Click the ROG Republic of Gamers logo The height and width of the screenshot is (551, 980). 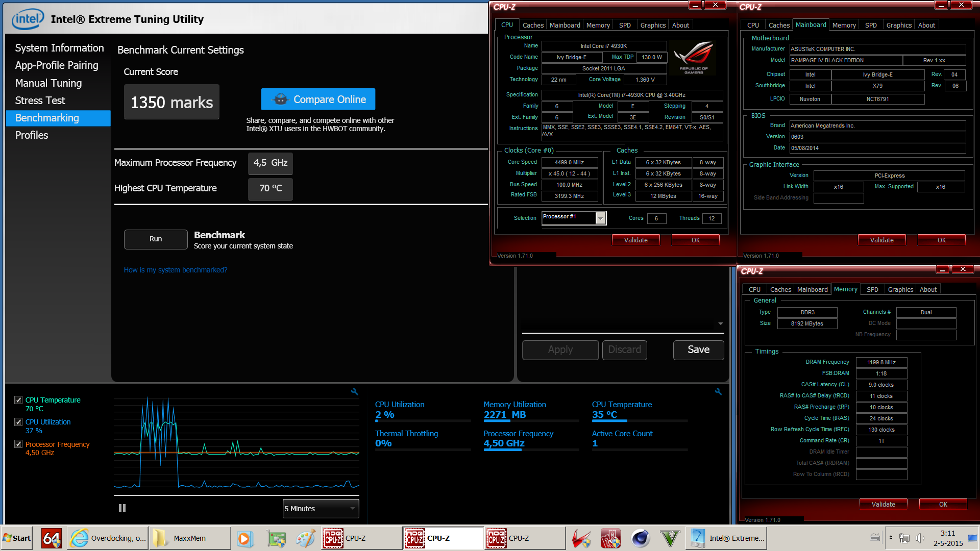coord(694,58)
